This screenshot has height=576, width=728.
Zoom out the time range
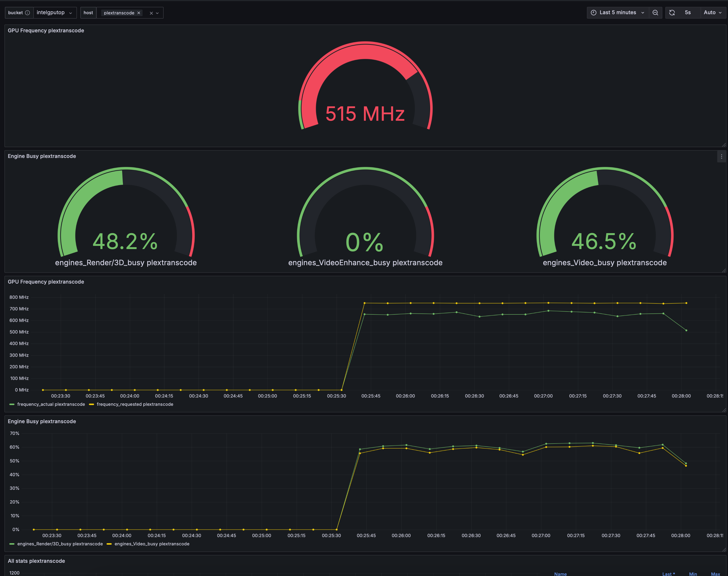(x=655, y=12)
